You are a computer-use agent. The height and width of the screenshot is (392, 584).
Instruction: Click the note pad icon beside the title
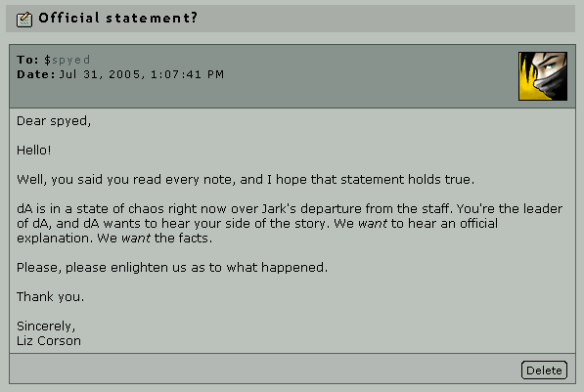pyautogui.click(x=24, y=19)
